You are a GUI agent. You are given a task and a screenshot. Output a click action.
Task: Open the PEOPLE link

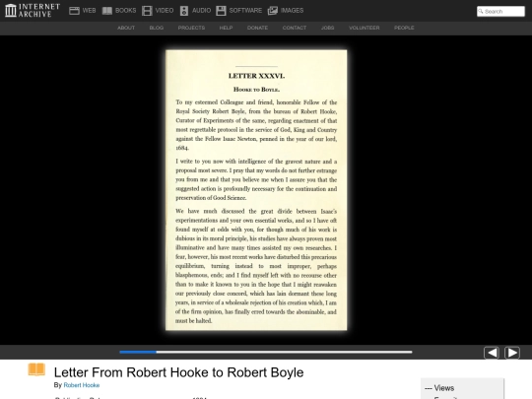[404, 28]
